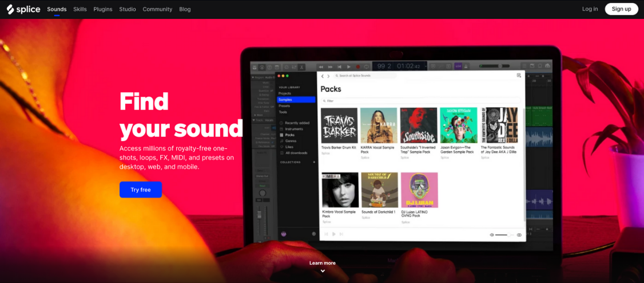
Task: Click the blue Try free button
Action: pos(141,190)
